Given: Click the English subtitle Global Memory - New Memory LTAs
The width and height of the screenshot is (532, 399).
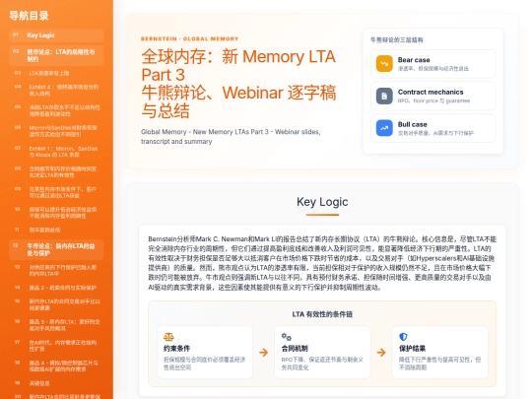Looking at the screenshot, I should click(231, 136).
